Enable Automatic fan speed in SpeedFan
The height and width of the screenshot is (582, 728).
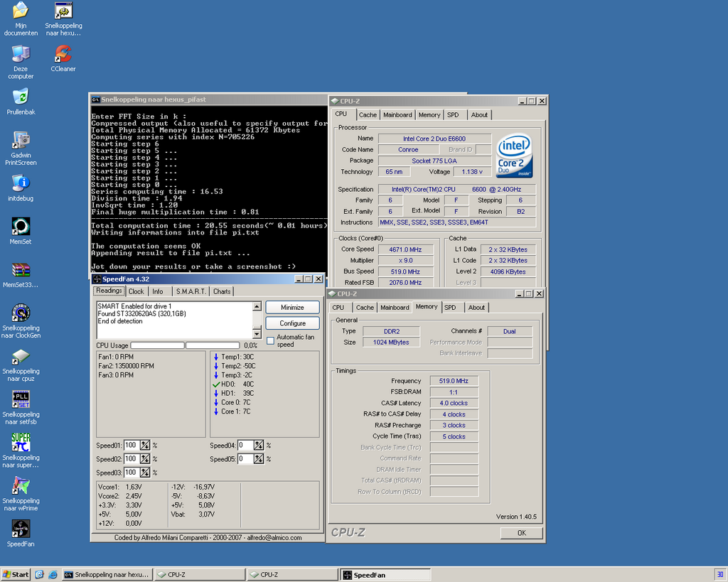click(x=271, y=340)
